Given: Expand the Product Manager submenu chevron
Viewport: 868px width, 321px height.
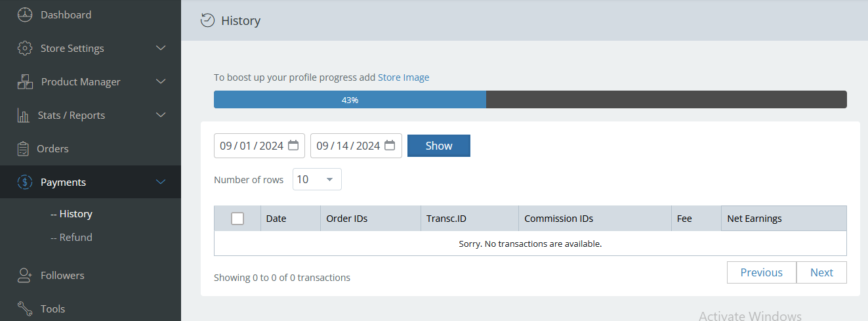Looking at the screenshot, I should (161, 82).
